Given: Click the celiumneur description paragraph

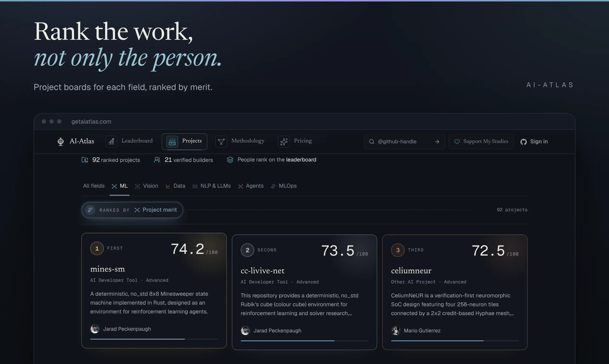Looking at the screenshot, I should (x=452, y=304).
